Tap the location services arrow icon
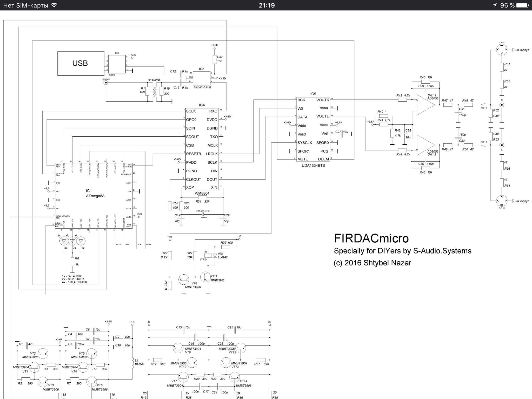532x399 pixels. click(x=494, y=5)
